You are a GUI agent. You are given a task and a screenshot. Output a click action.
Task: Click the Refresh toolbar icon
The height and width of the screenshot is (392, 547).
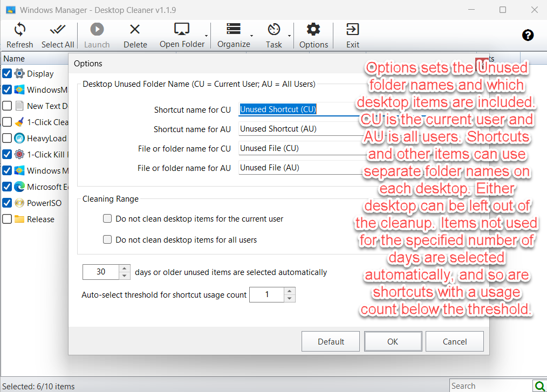point(20,29)
